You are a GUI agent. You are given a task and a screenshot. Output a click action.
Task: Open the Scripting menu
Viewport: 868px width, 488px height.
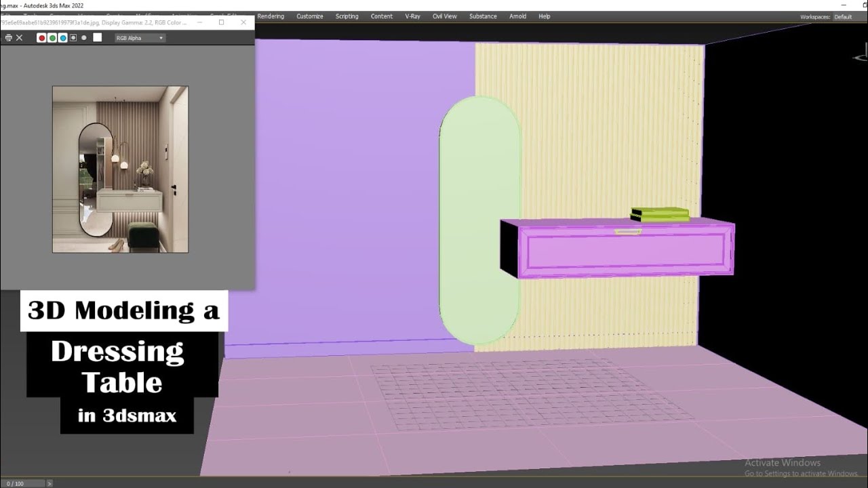point(347,16)
